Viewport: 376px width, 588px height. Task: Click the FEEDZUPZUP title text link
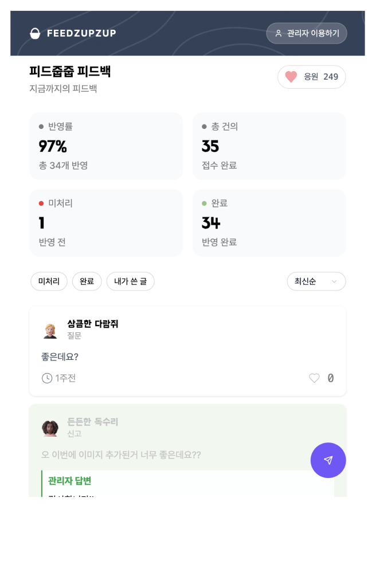81,33
